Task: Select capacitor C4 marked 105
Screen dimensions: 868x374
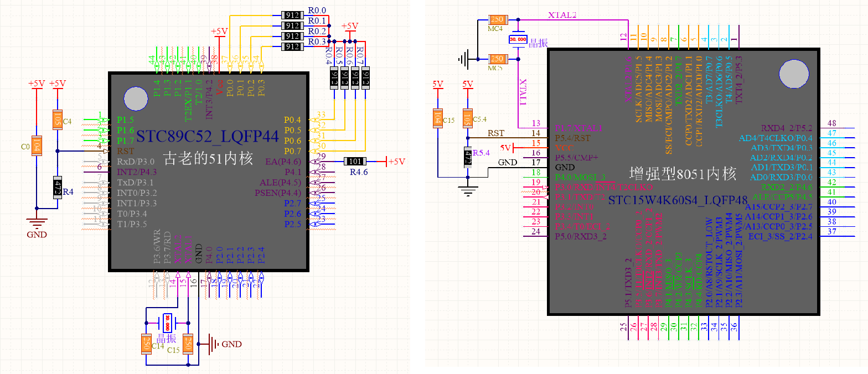Action: coord(57,119)
